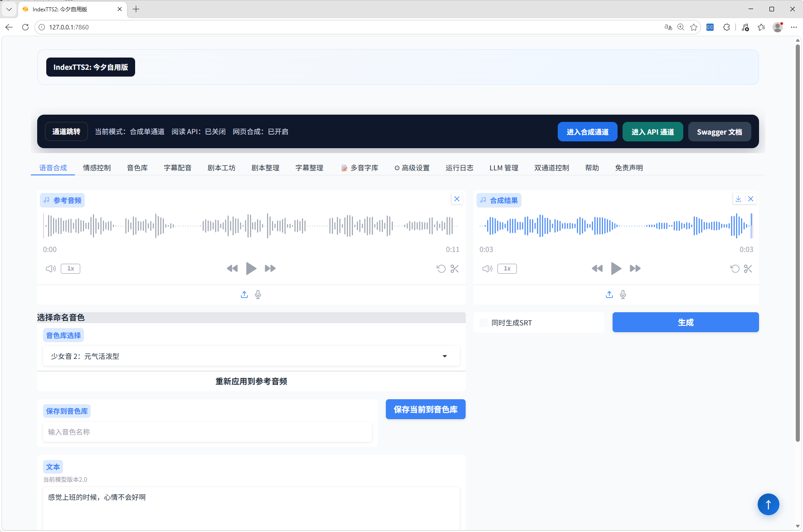Clear the synthesized result with X
The height and width of the screenshot is (532, 803).
[751, 199]
